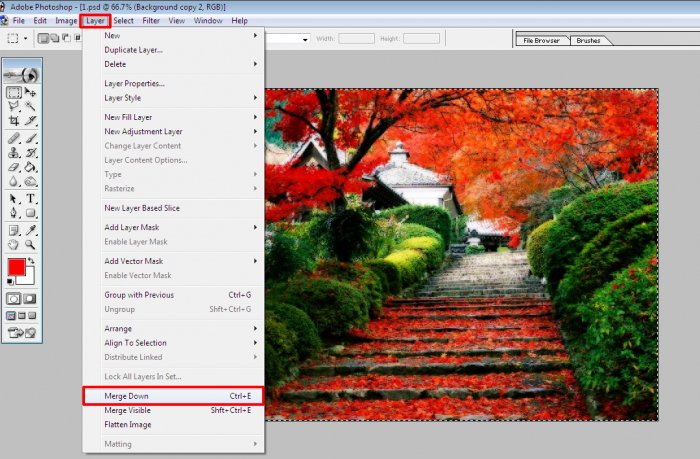Choose New Layer Based Slice
This screenshot has height=459, width=700.
174,208
